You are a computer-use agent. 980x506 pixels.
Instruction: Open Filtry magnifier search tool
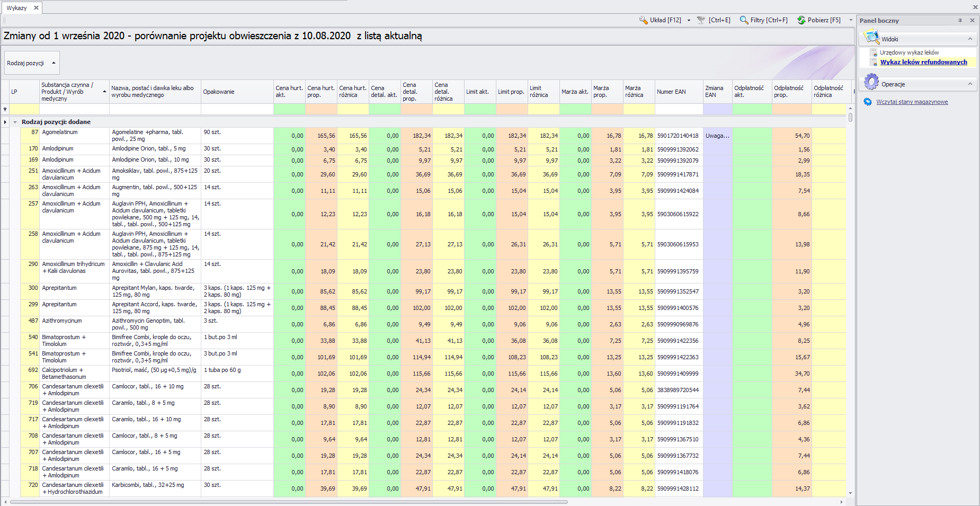pos(744,20)
